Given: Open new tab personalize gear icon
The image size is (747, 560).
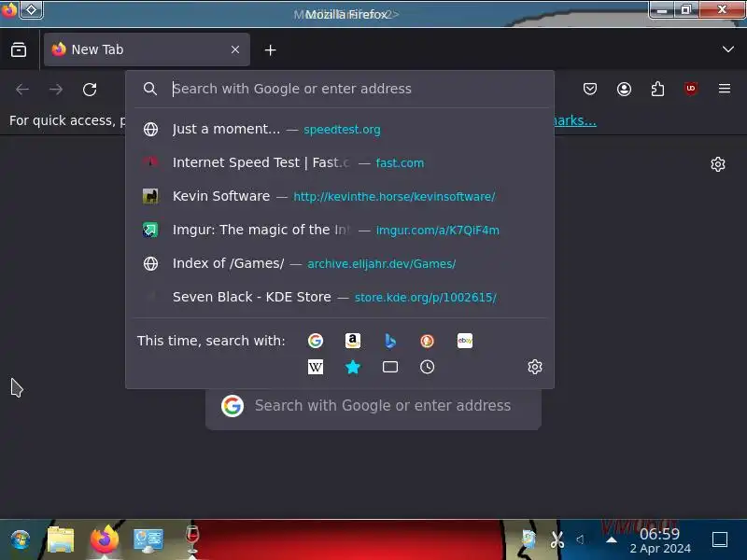Looking at the screenshot, I should pyautogui.click(x=717, y=164).
